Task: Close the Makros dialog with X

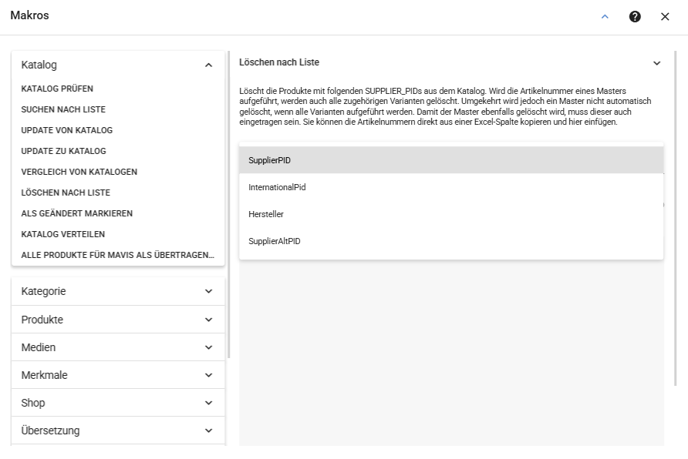Action: (665, 17)
